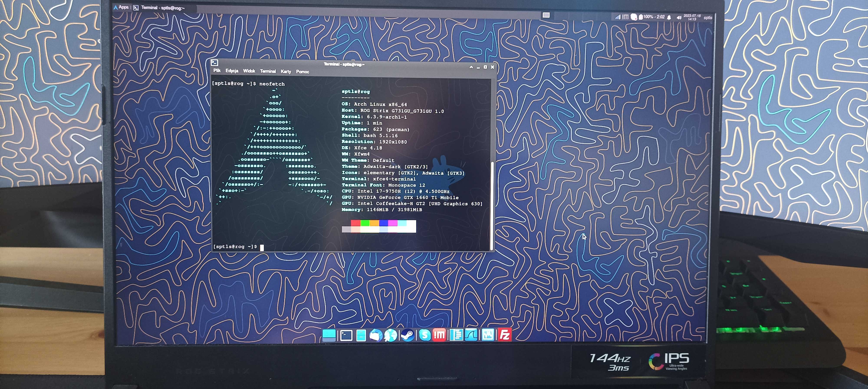The height and width of the screenshot is (389, 868).
Task: Roll up the terminal window with the arrow button
Action: point(471,68)
